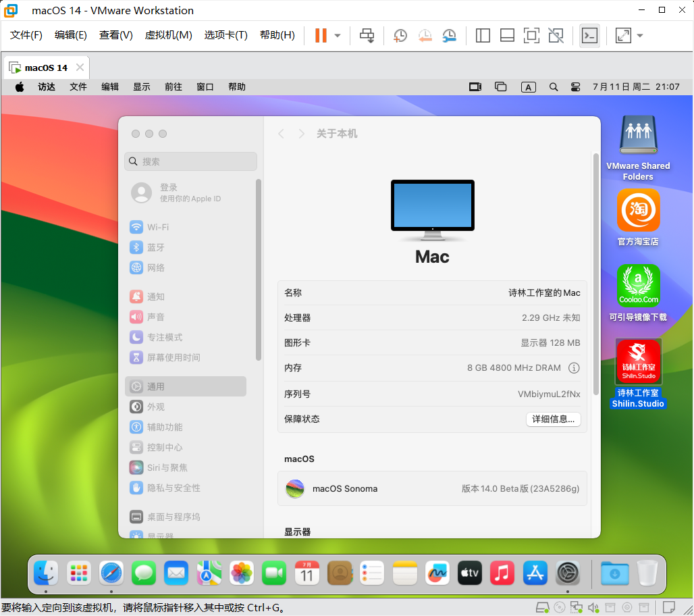Open 蓝牙 Bluetooth settings
Viewport: 694px width, 616px height.
(x=147, y=248)
